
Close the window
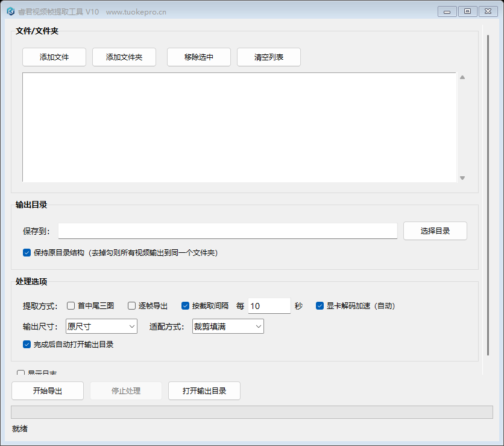(x=488, y=11)
